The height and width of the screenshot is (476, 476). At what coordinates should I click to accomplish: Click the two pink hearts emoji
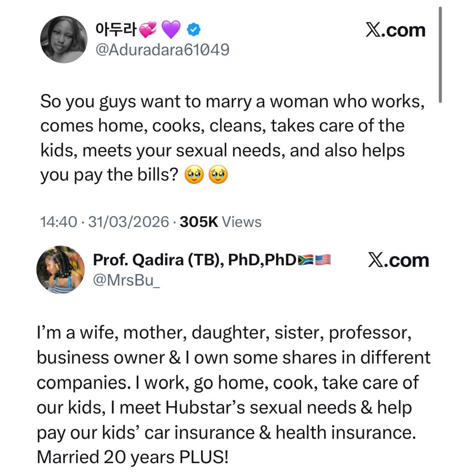click(148, 30)
